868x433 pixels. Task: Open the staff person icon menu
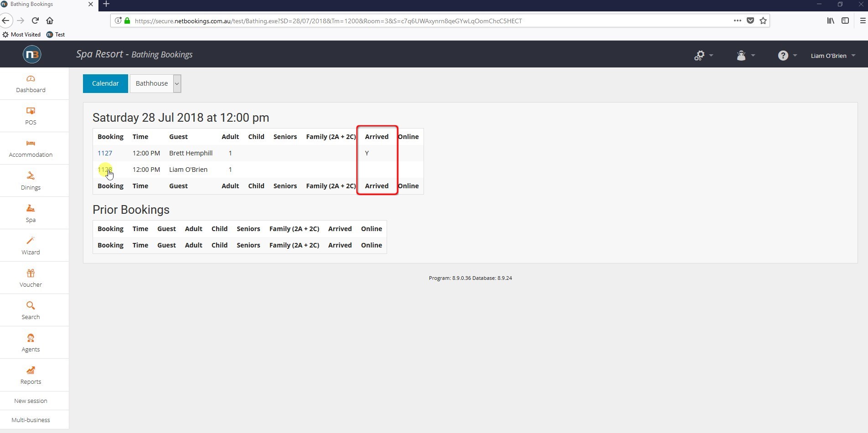[x=745, y=56]
